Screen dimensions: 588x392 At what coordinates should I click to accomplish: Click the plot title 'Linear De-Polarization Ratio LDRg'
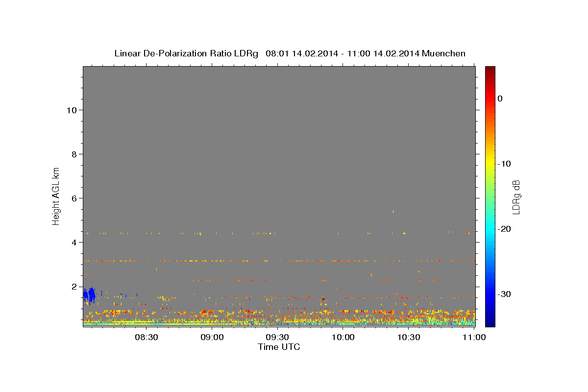pyautogui.click(x=186, y=53)
